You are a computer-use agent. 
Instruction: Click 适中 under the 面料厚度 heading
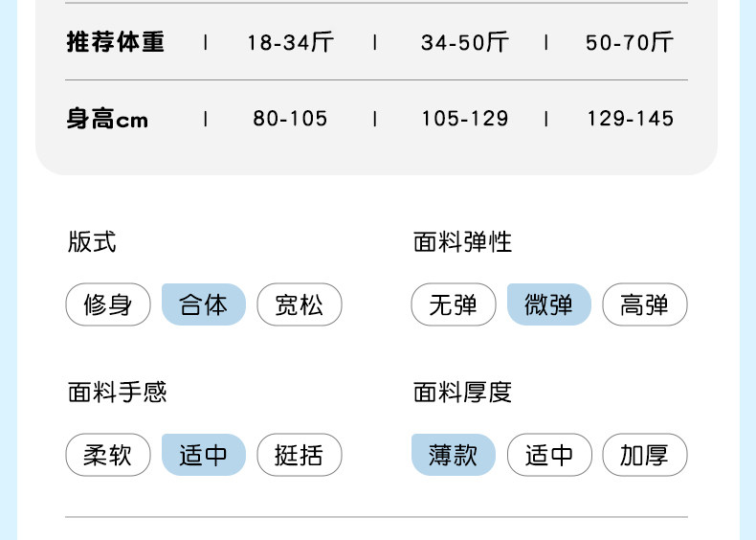[549, 455]
